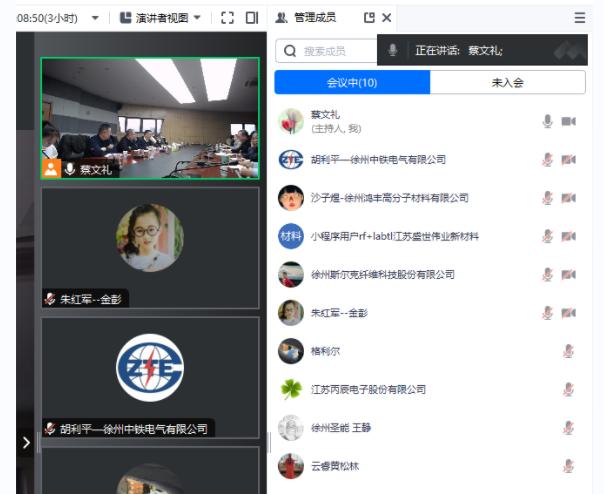
Task: Toggle camera for 胡利平—徐州中铁电气有限公司 in list
Action: tap(569, 160)
